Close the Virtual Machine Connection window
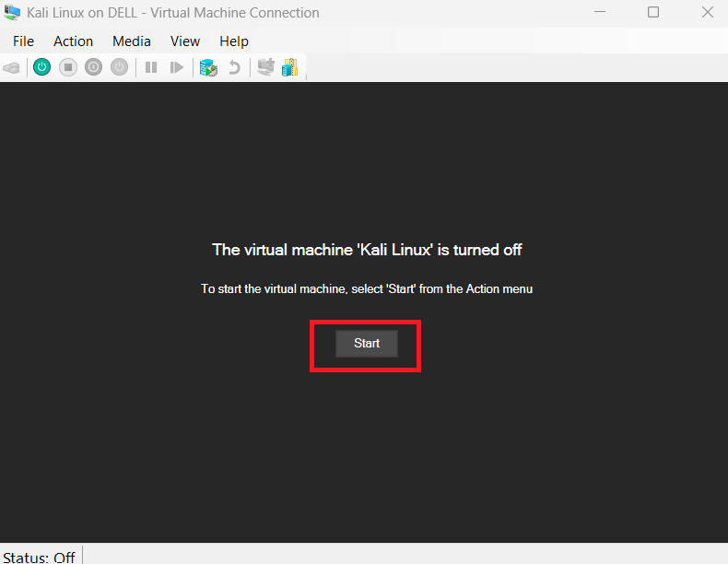Viewport: 728px width, 564px height. tap(708, 13)
